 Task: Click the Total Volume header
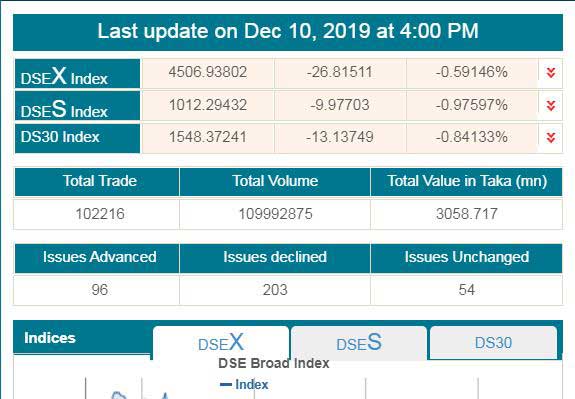click(x=275, y=182)
